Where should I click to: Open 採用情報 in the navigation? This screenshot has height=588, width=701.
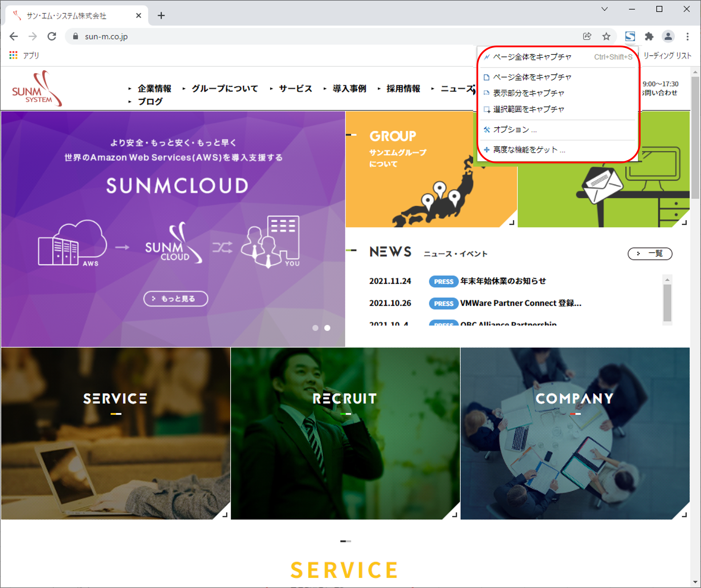403,89
